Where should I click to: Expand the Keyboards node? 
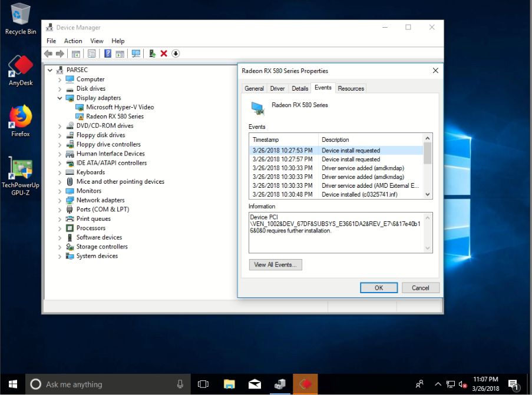60,172
